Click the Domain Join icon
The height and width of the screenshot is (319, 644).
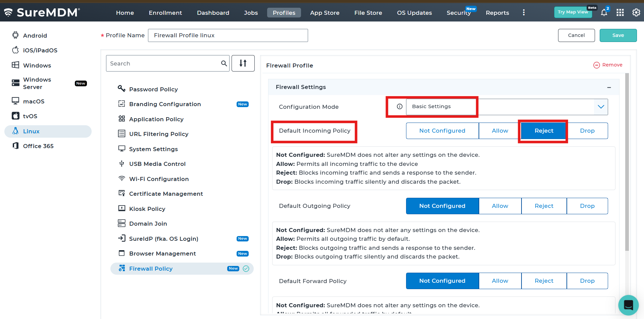(121, 223)
